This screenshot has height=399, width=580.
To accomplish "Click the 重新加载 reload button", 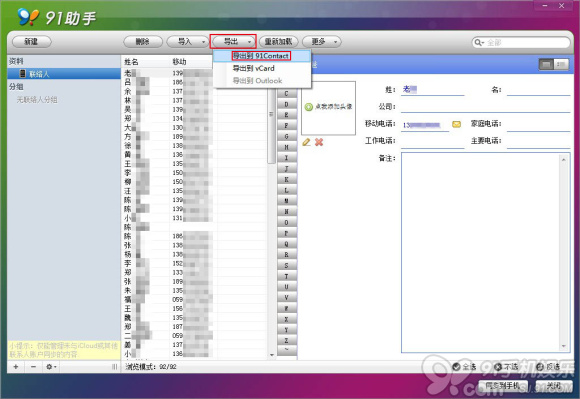I will coord(279,41).
